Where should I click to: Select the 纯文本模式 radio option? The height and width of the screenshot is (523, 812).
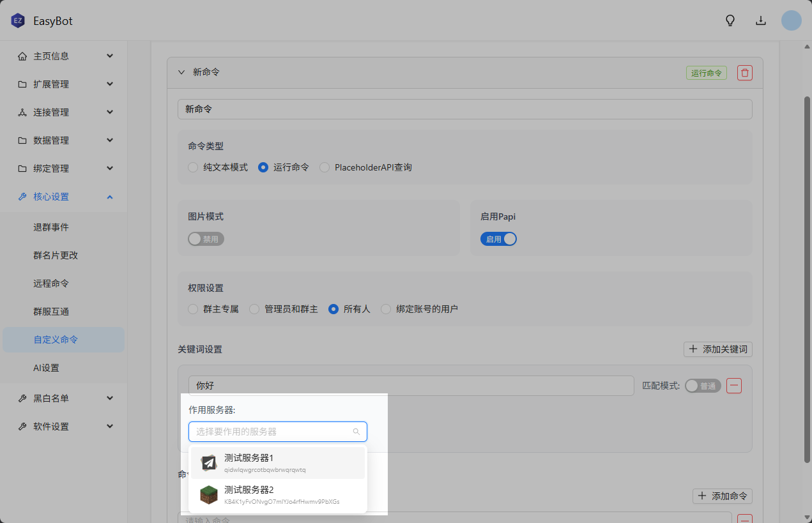193,167
